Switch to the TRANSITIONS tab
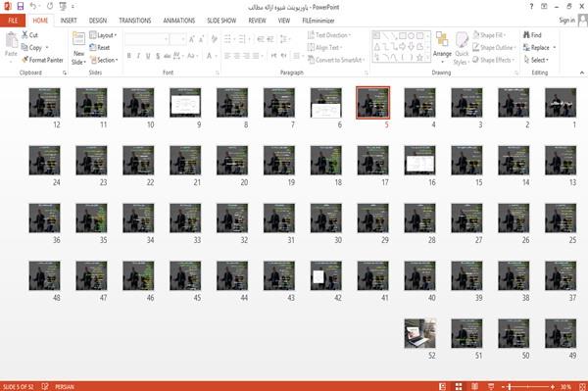The width and height of the screenshot is (588, 391). point(135,21)
